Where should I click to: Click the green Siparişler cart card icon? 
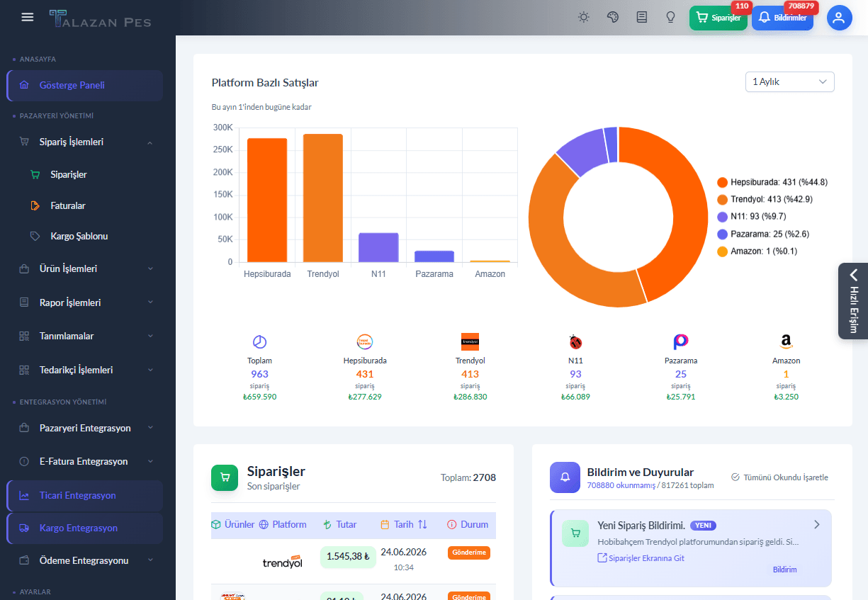(225, 477)
